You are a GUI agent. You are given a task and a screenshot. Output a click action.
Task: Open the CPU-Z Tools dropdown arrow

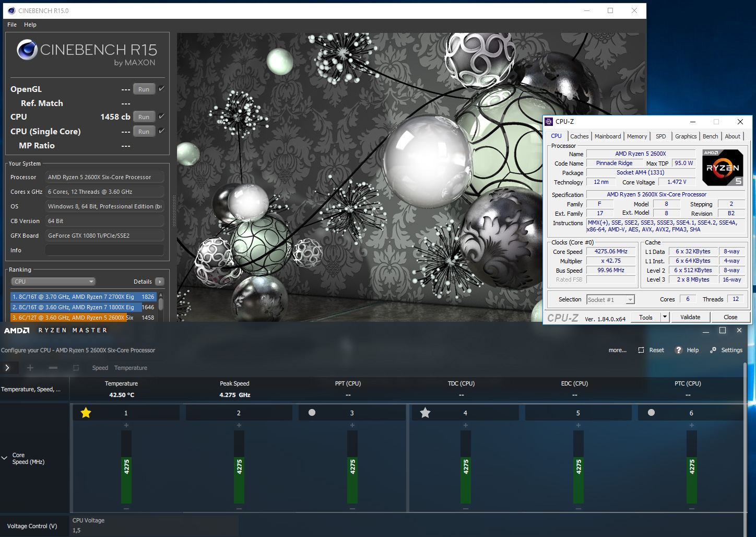coord(665,317)
